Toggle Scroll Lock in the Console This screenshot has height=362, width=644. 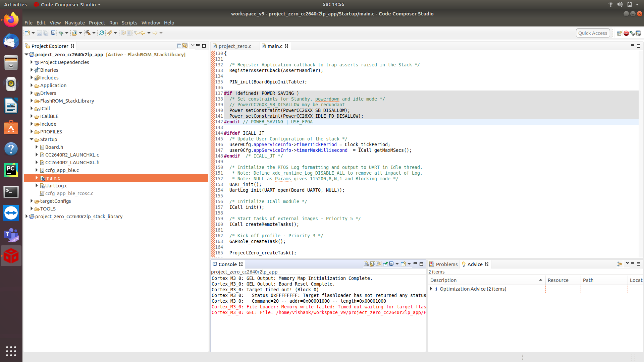[x=372, y=264]
